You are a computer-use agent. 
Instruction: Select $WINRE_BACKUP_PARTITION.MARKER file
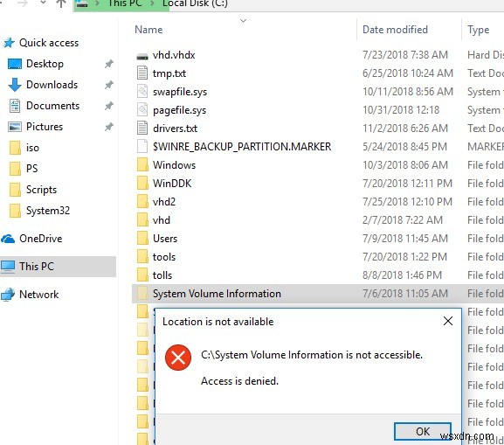point(242,147)
